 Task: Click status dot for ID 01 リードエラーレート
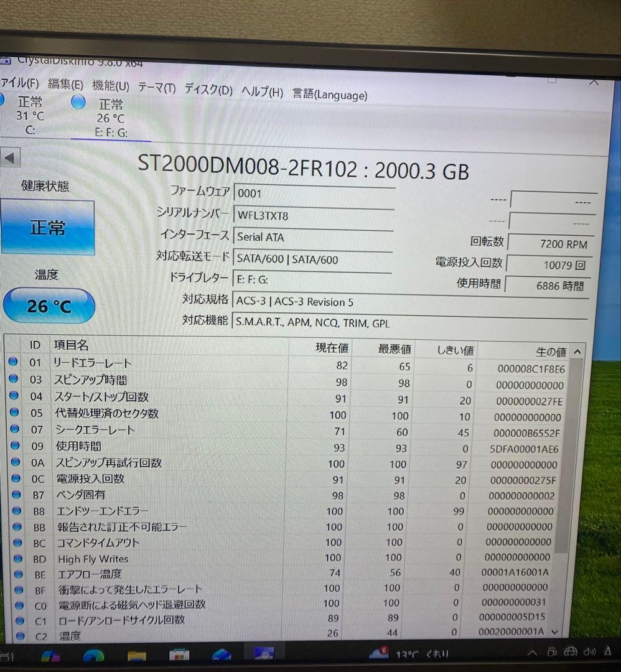(x=13, y=362)
